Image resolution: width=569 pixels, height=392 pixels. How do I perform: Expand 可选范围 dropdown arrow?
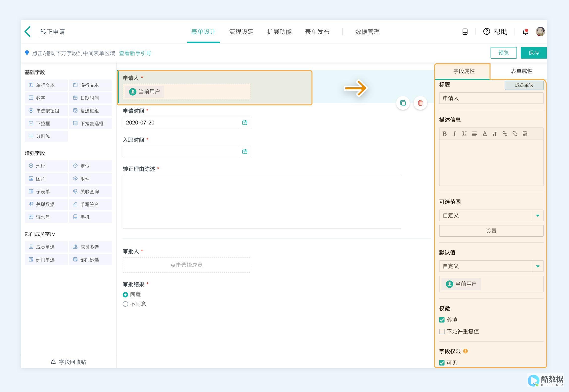(x=538, y=216)
